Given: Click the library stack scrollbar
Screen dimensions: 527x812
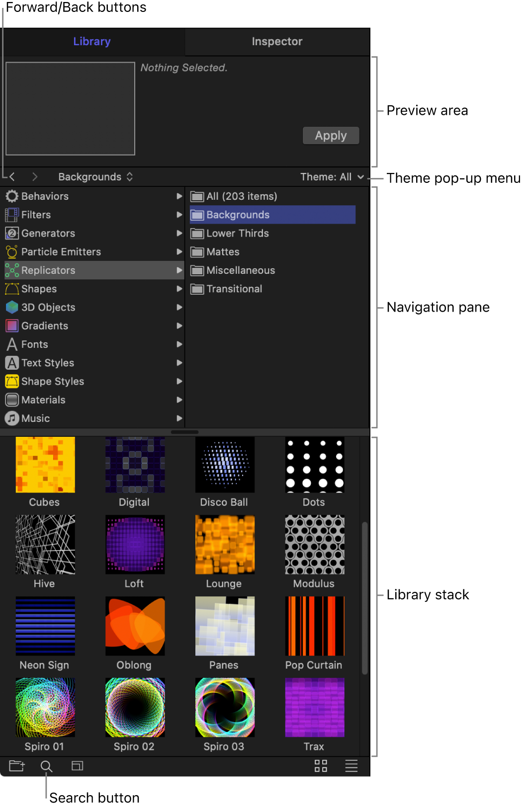Looking at the screenshot, I should [364, 598].
